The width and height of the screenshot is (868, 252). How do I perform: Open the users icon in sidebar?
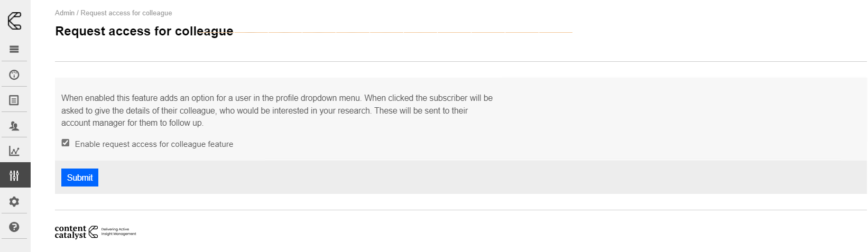(14, 126)
